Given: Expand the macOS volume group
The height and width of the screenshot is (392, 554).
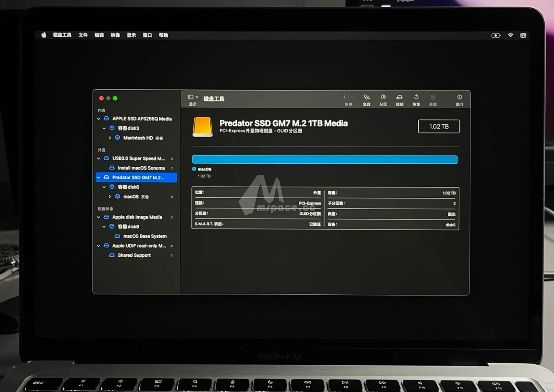Looking at the screenshot, I should click(x=110, y=197).
